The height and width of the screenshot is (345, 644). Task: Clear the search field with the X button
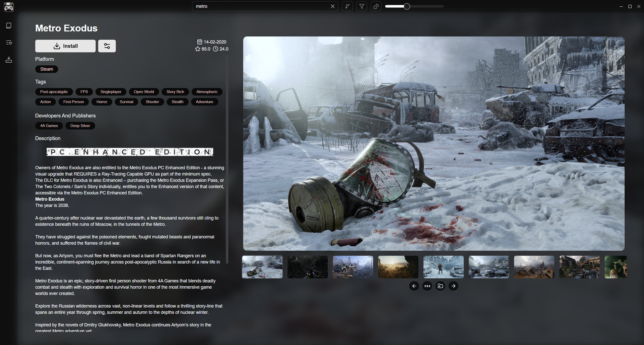coord(333,6)
